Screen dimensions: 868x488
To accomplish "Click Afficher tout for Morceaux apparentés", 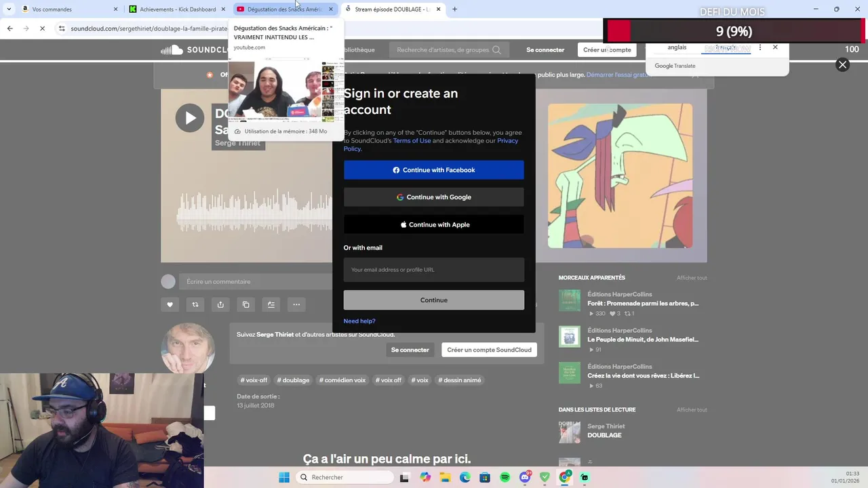I will (692, 278).
